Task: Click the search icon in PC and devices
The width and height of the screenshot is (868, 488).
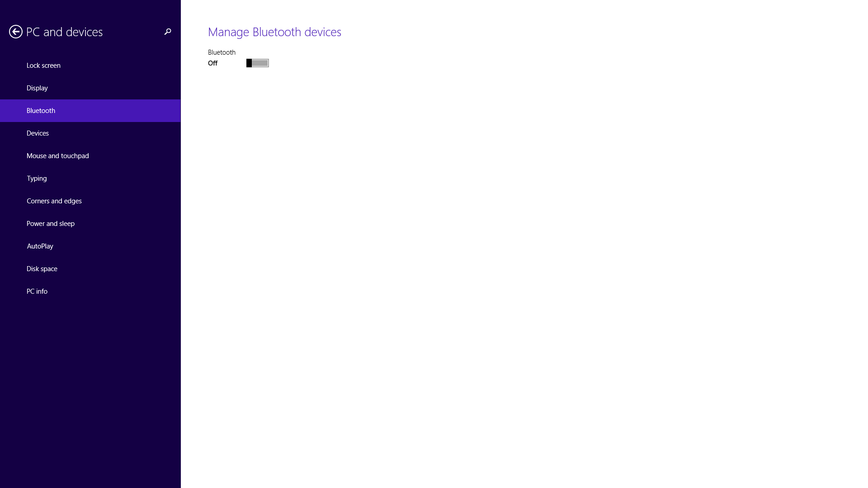Action: click(168, 32)
